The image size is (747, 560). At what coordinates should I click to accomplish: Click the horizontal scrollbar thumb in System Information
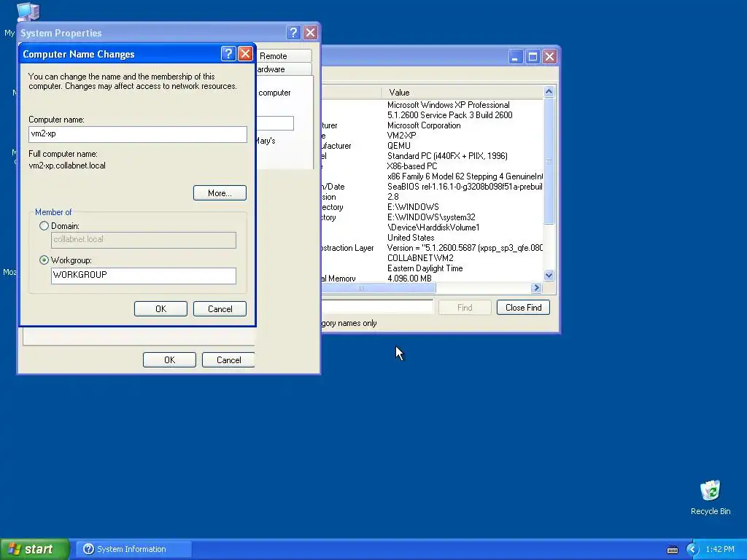click(x=379, y=287)
